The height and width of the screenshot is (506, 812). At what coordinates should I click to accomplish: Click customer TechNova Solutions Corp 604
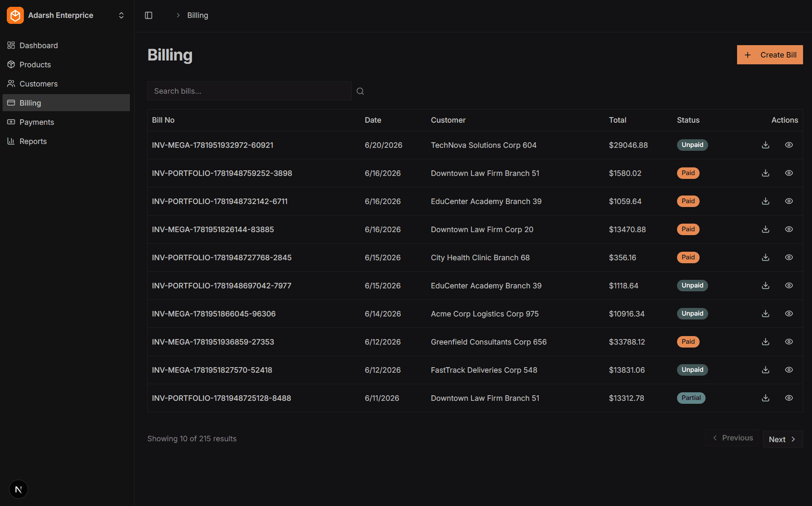484,145
